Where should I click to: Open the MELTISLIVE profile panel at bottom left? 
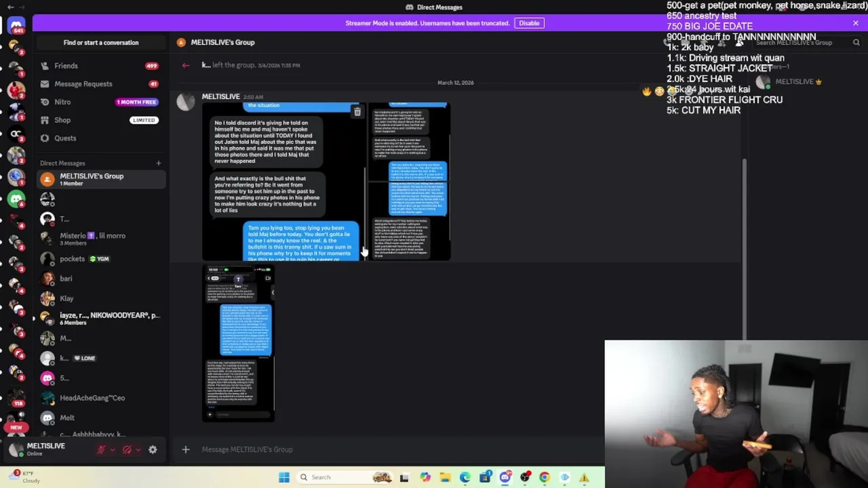47,449
